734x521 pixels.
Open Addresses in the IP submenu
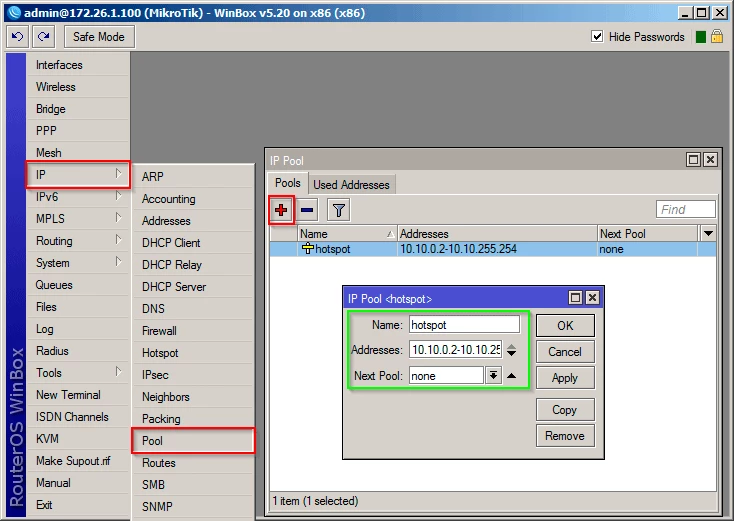click(x=193, y=220)
